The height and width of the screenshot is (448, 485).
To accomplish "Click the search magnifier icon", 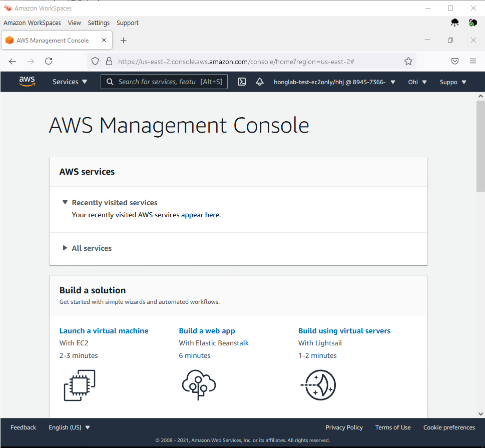I will [110, 82].
